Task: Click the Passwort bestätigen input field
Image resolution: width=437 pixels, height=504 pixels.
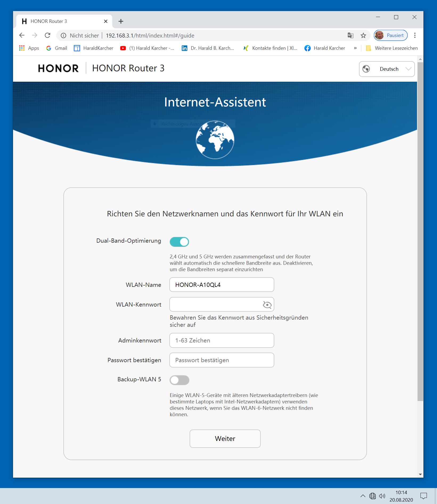Action: [x=222, y=360]
